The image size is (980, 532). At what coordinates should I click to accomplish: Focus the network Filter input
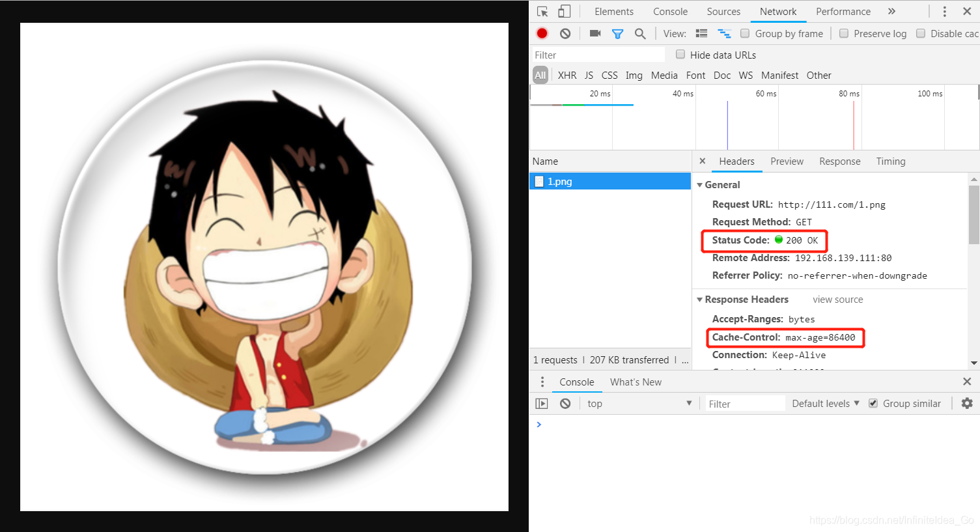[598, 55]
